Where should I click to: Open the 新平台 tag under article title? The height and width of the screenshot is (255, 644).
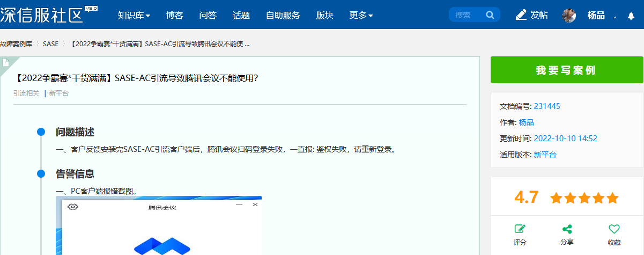[x=58, y=93]
